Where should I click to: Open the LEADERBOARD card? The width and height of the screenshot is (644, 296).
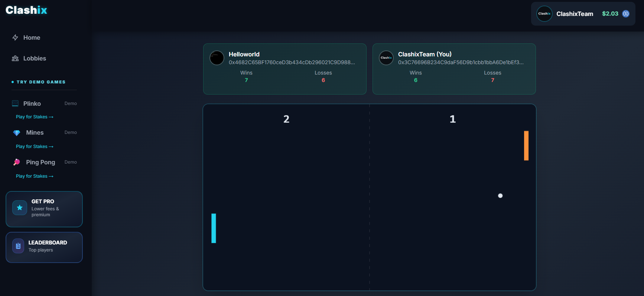pos(44,247)
